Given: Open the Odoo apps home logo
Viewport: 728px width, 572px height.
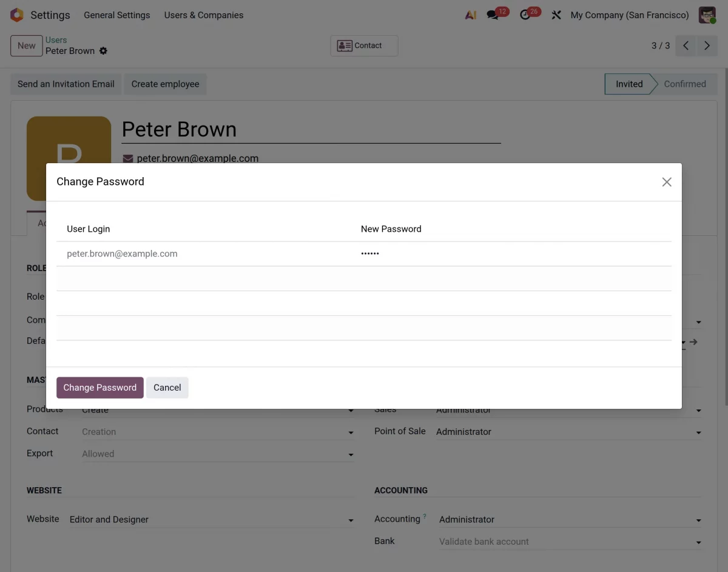Looking at the screenshot, I should pyautogui.click(x=16, y=15).
